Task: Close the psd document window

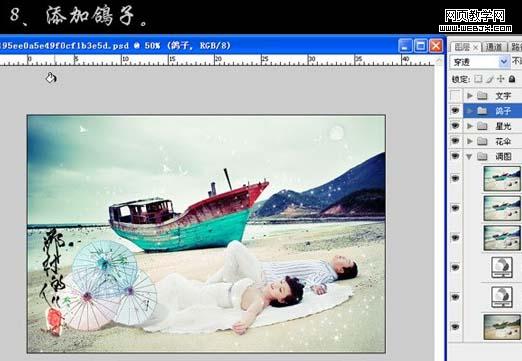Action: (x=436, y=46)
